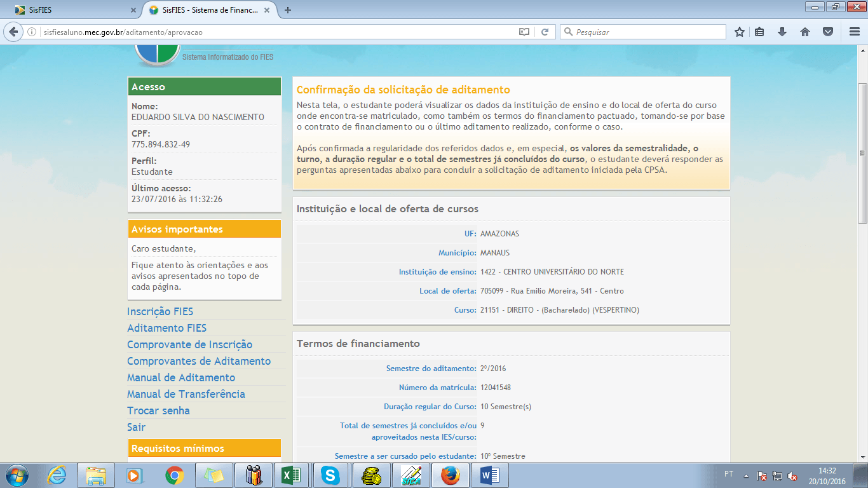Image resolution: width=868 pixels, height=488 pixels.
Task: Close the first SisFIES tab
Action: pyautogui.click(x=133, y=10)
